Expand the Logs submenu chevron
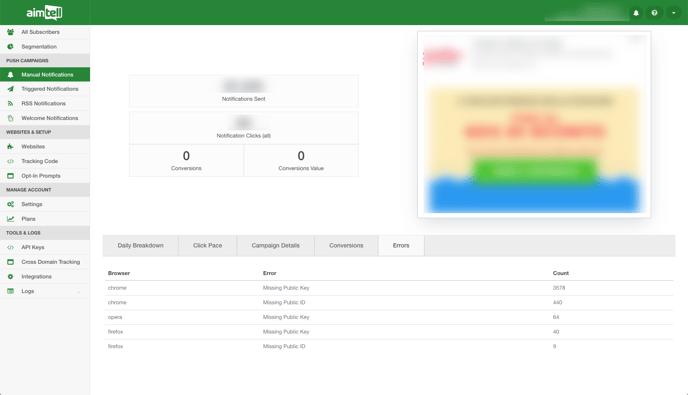688x395 pixels. (x=79, y=292)
